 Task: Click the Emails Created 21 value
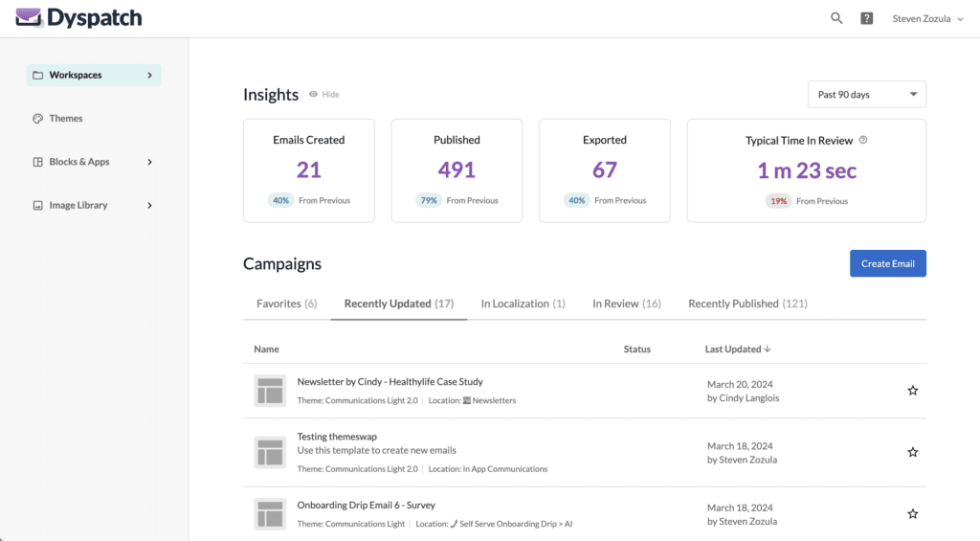(x=309, y=170)
